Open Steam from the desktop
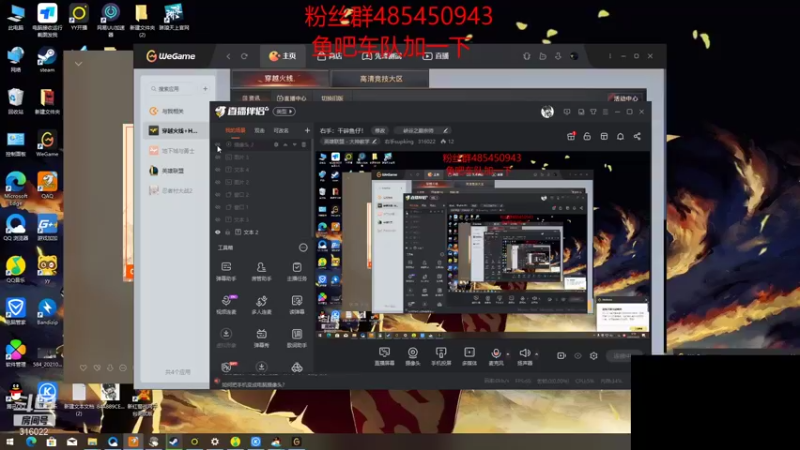800x450 pixels. 47,59
